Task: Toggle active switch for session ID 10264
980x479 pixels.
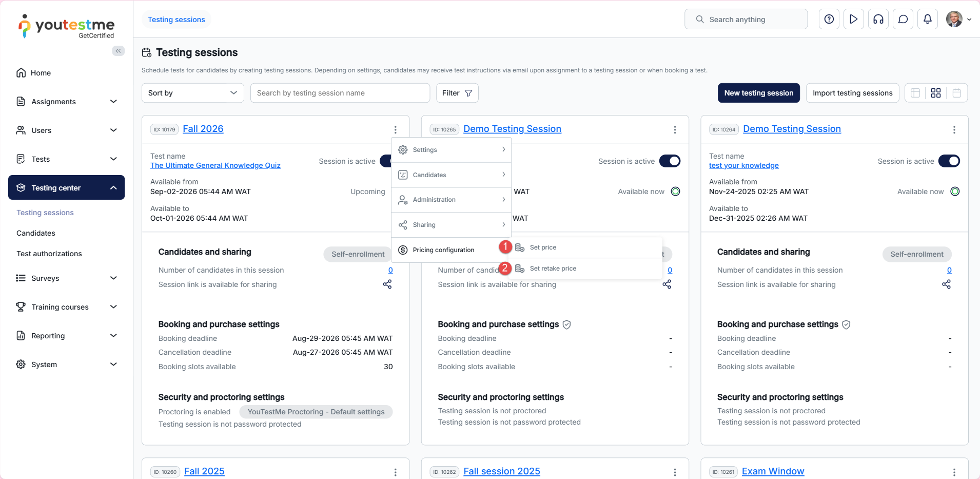Action: pyautogui.click(x=949, y=161)
